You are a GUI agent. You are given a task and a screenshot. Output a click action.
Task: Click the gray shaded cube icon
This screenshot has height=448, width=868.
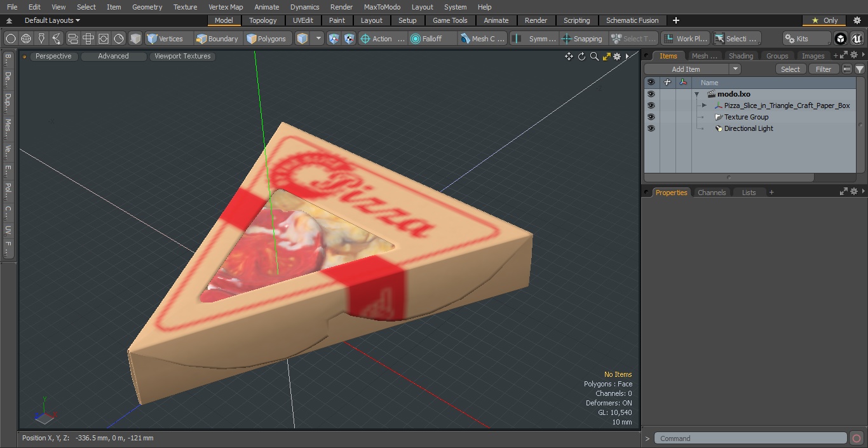135,39
